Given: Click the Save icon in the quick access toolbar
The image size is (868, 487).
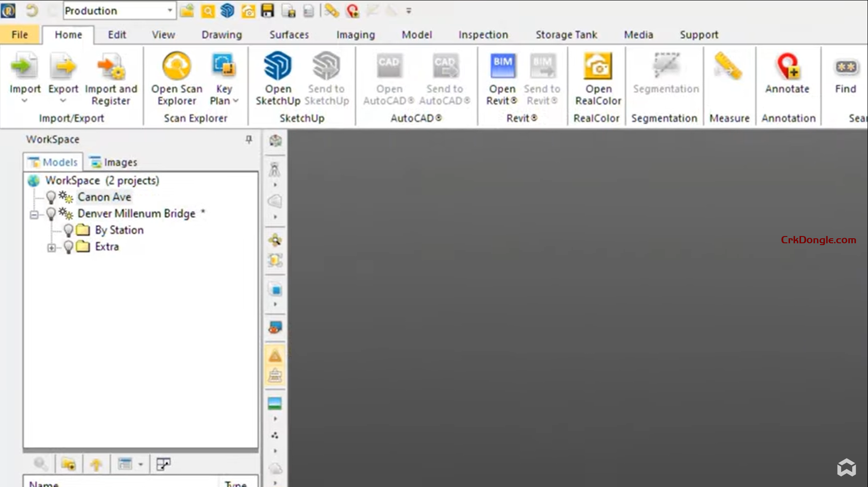Looking at the screenshot, I should coord(267,11).
